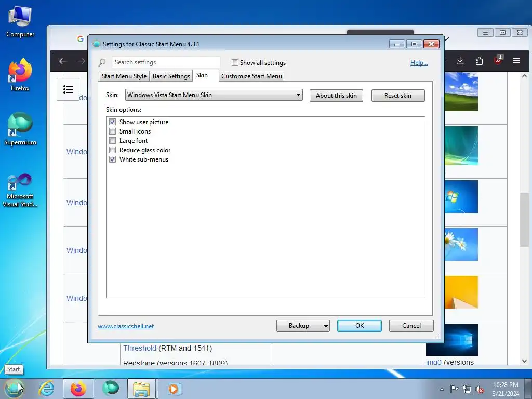The height and width of the screenshot is (399, 532).
Task: Open the Computer desktop icon
Action: pyautogui.click(x=20, y=22)
